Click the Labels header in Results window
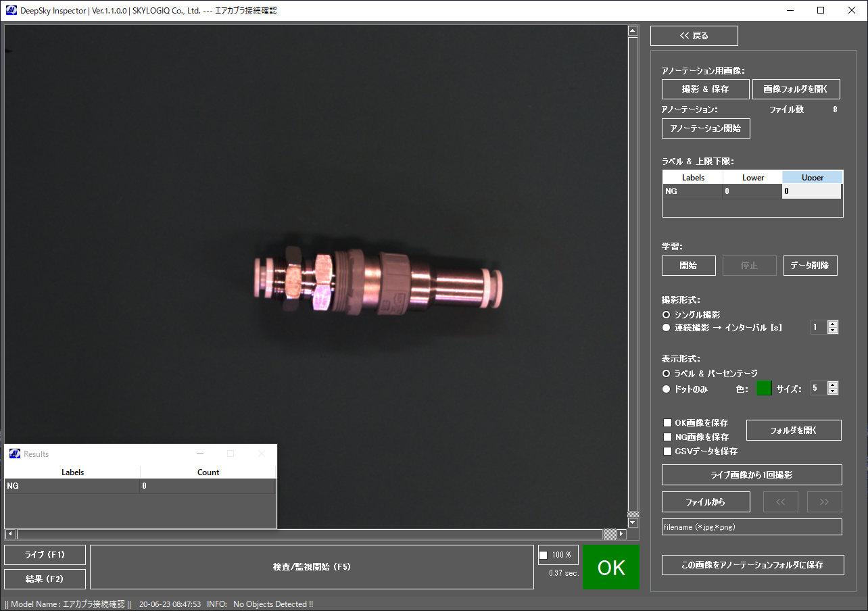 click(72, 472)
